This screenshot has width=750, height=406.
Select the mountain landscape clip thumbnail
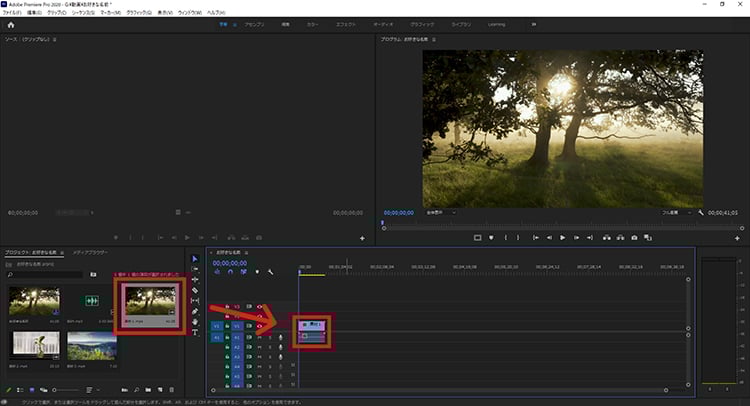tap(92, 346)
